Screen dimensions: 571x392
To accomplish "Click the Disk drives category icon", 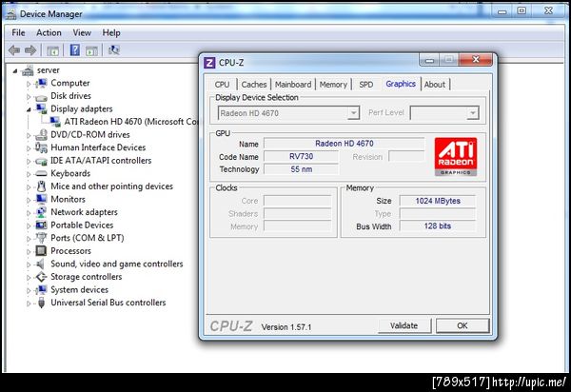I will point(41,97).
